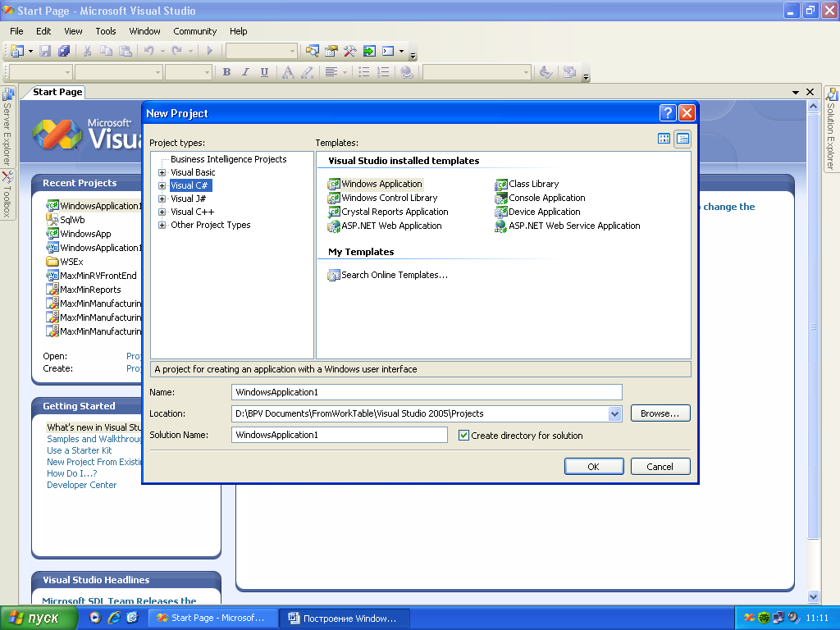The width and height of the screenshot is (840, 630).
Task: Open the solution configuration combo box
Action: point(262,51)
